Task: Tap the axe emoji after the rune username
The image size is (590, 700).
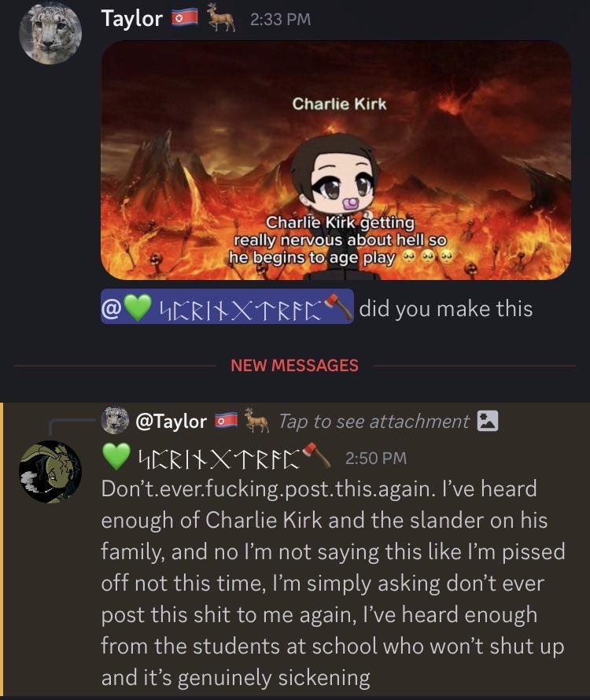Action: (317, 455)
